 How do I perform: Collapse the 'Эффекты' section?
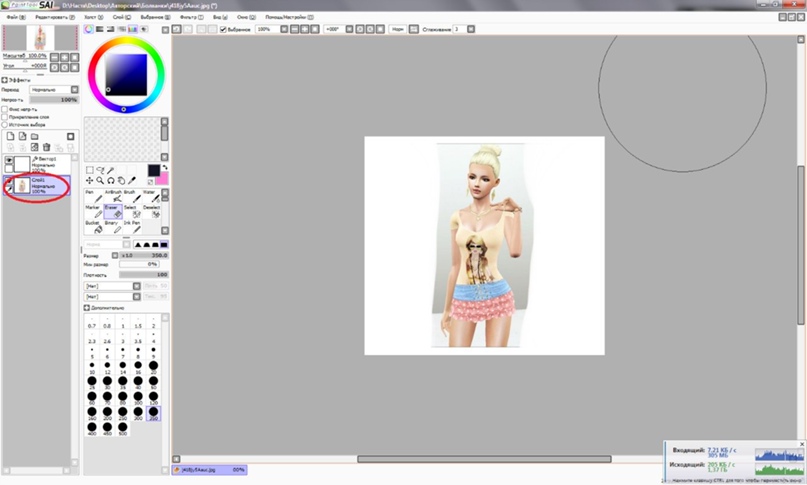pos(4,80)
